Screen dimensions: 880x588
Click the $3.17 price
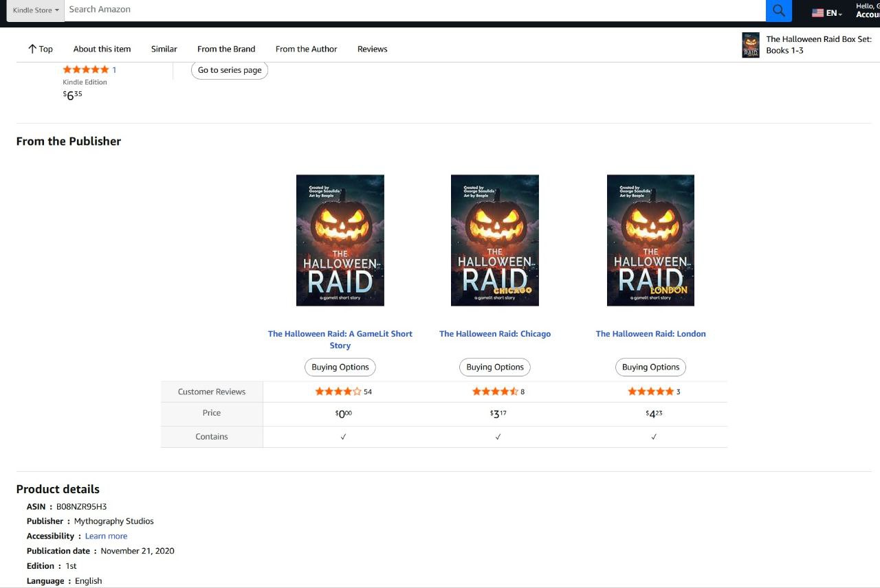pyautogui.click(x=498, y=414)
